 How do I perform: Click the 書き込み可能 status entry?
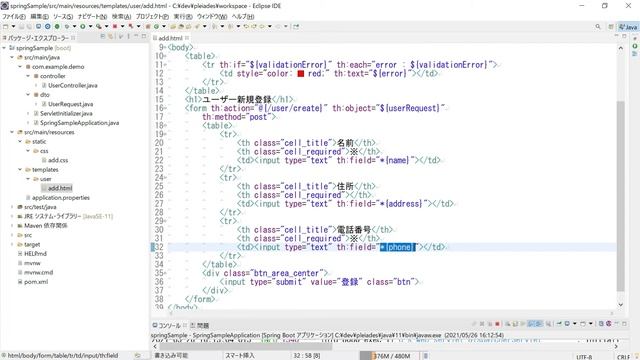171,356
